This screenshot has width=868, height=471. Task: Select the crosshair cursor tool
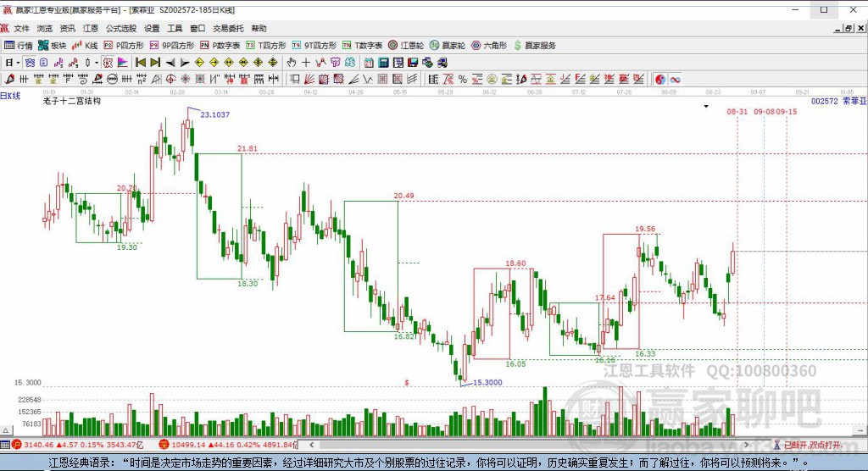pos(305,63)
